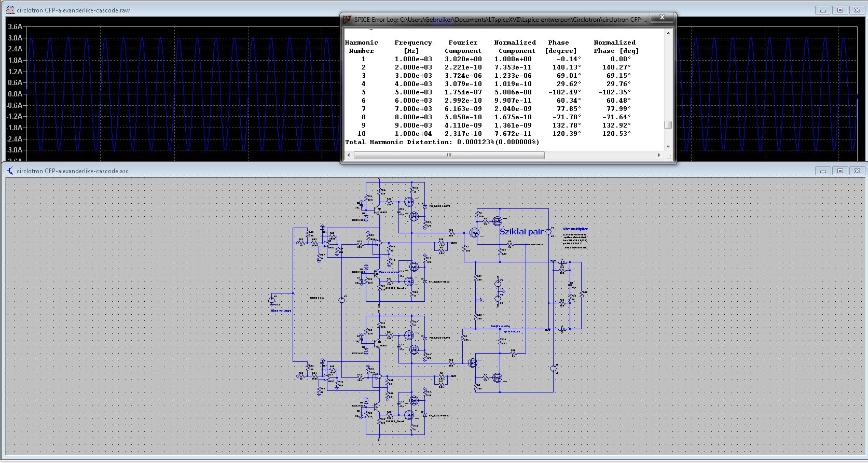Click the schematic window's title bar icon
This screenshot has height=463, width=868.
coord(10,171)
